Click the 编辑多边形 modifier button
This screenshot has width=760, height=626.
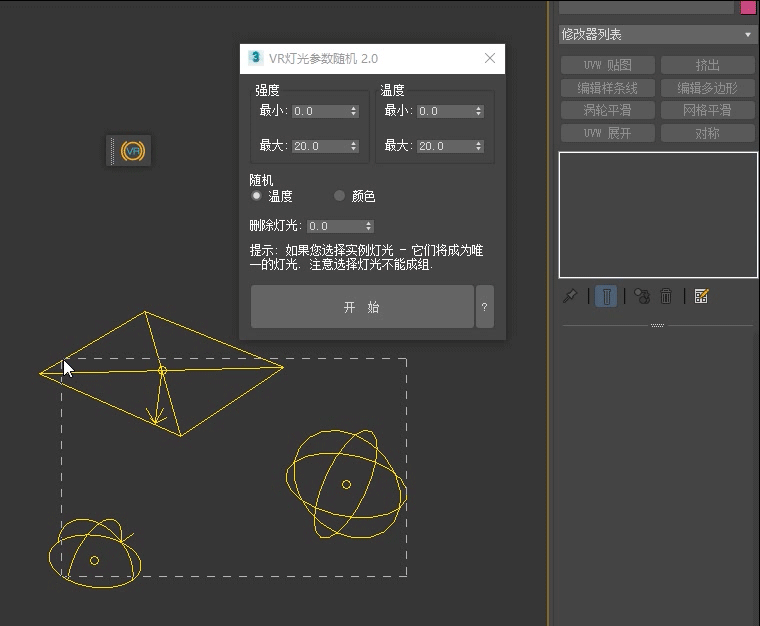707,88
